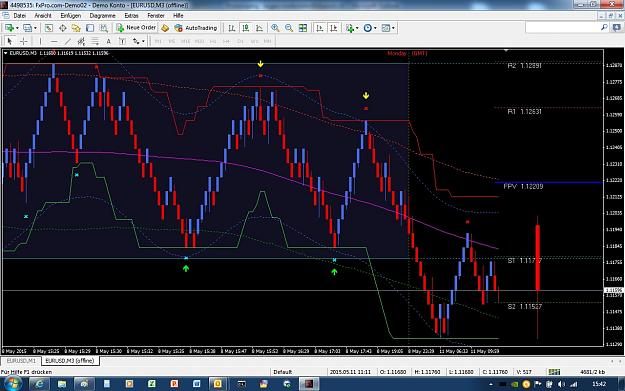This screenshot has height=391, width=625.
Task: Switch chart to Line Chart mode
Action: coord(259,28)
